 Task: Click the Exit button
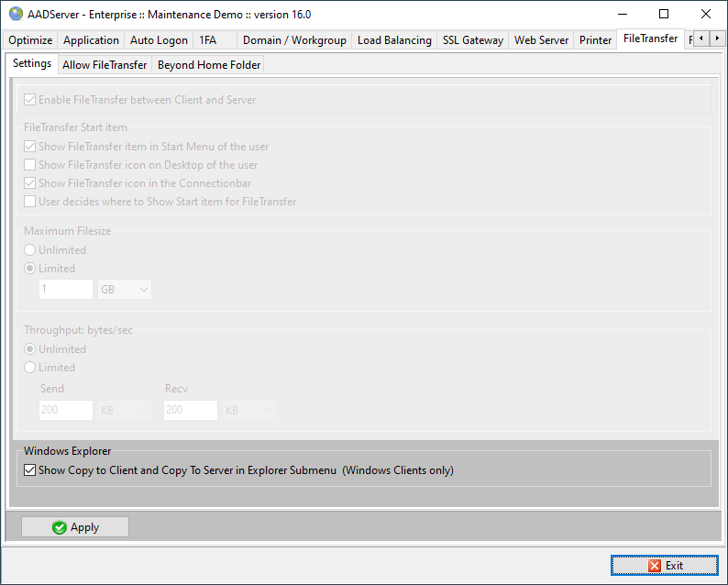pyautogui.click(x=665, y=566)
